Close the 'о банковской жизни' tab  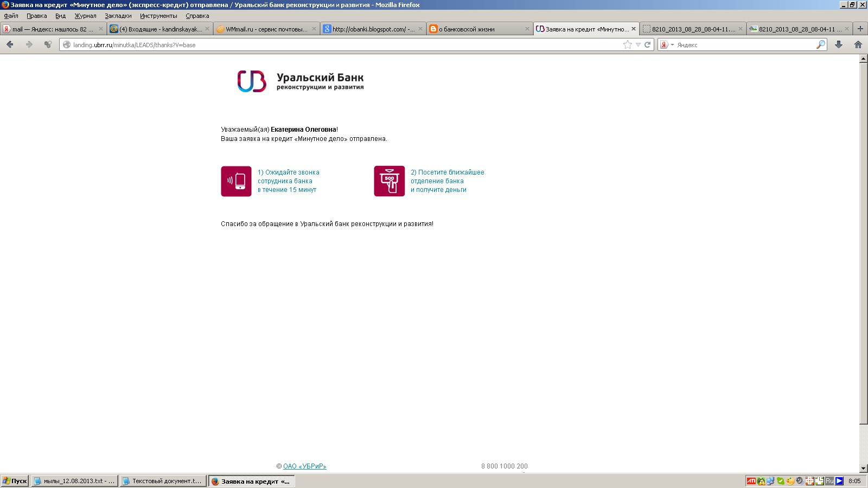[527, 29]
